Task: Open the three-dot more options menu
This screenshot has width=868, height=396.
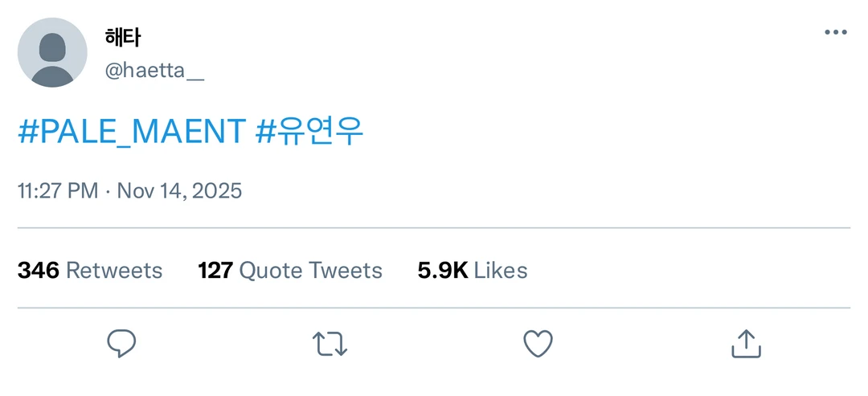Action: click(x=836, y=33)
